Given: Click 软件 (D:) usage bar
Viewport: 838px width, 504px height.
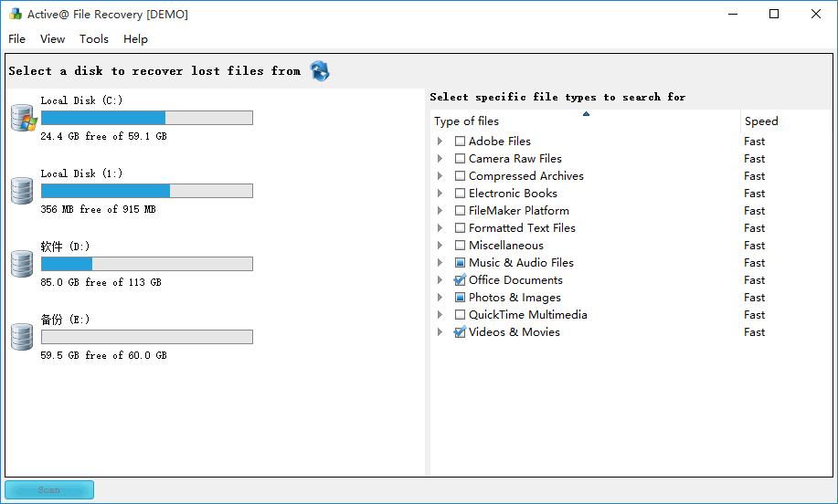Looking at the screenshot, I should point(147,264).
